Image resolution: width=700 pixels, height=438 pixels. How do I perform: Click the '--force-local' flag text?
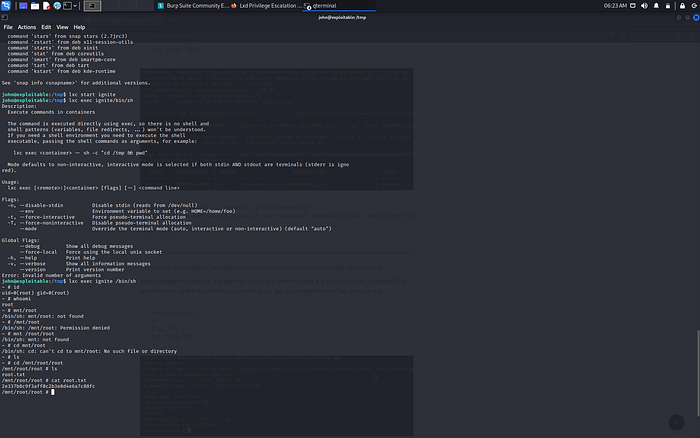[38, 252]
